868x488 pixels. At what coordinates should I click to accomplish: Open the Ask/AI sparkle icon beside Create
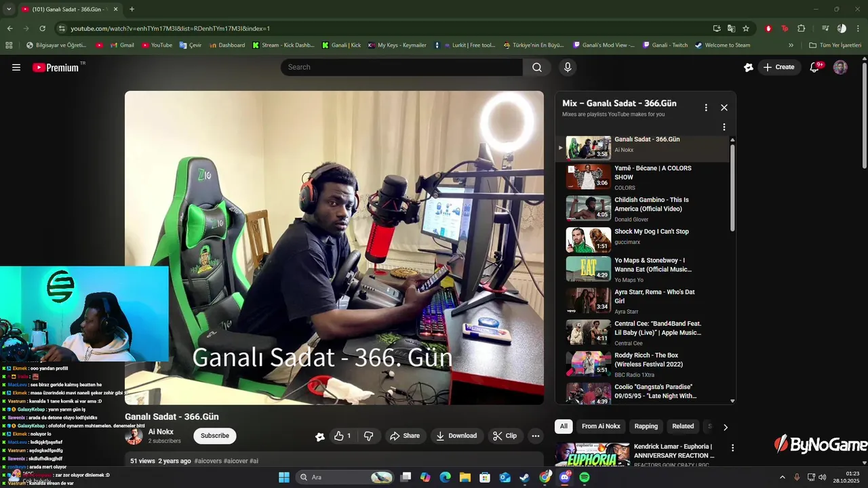[x=749, y=67]
